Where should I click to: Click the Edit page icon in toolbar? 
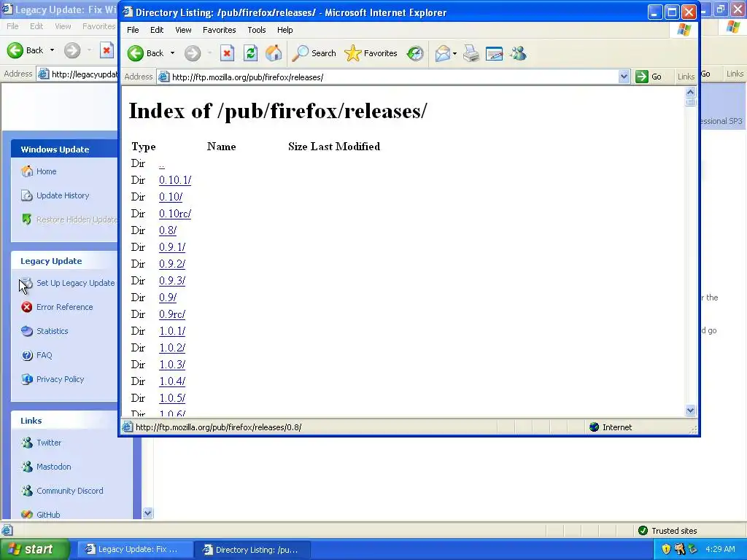pos(494,53)
